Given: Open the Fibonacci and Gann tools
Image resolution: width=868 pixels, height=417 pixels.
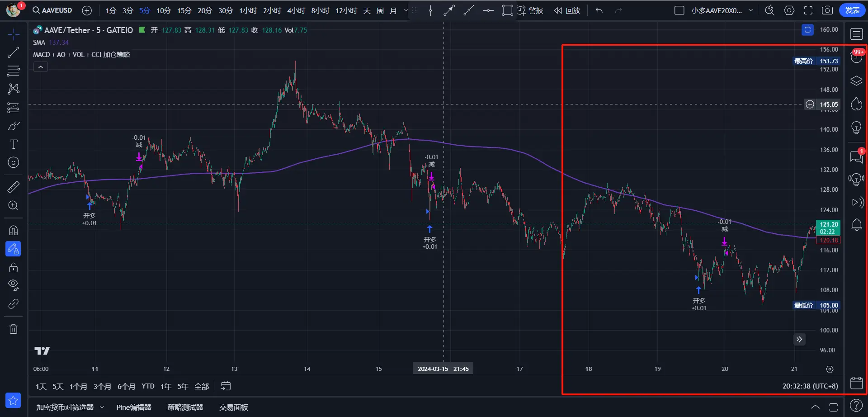Looking at the screenshot, I should 14,71.
